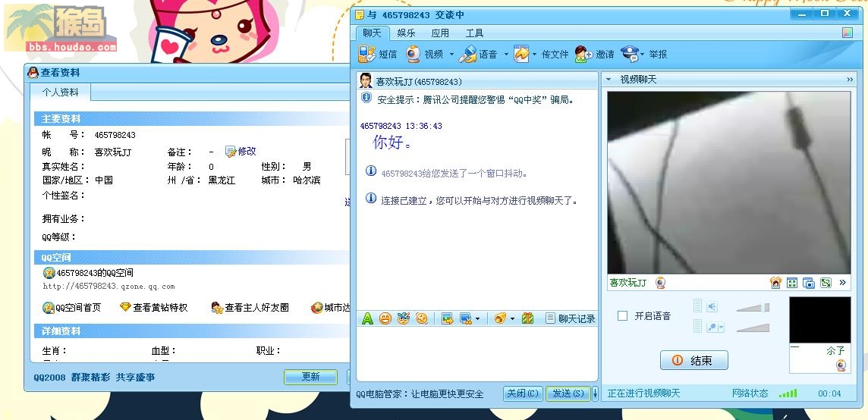Select the 个人资料 tab in profile window

pos(60,92)
